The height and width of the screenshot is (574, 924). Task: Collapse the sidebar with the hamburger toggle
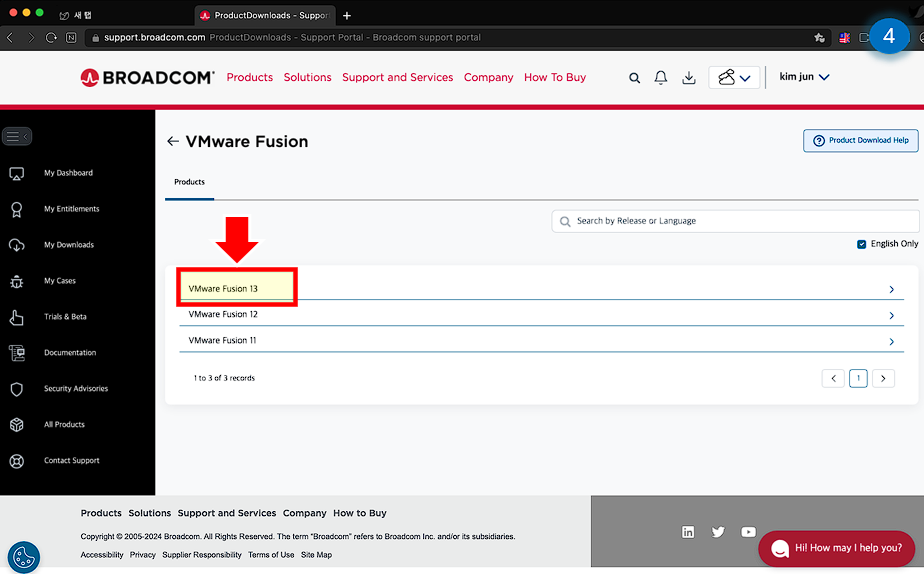point(16,136)
